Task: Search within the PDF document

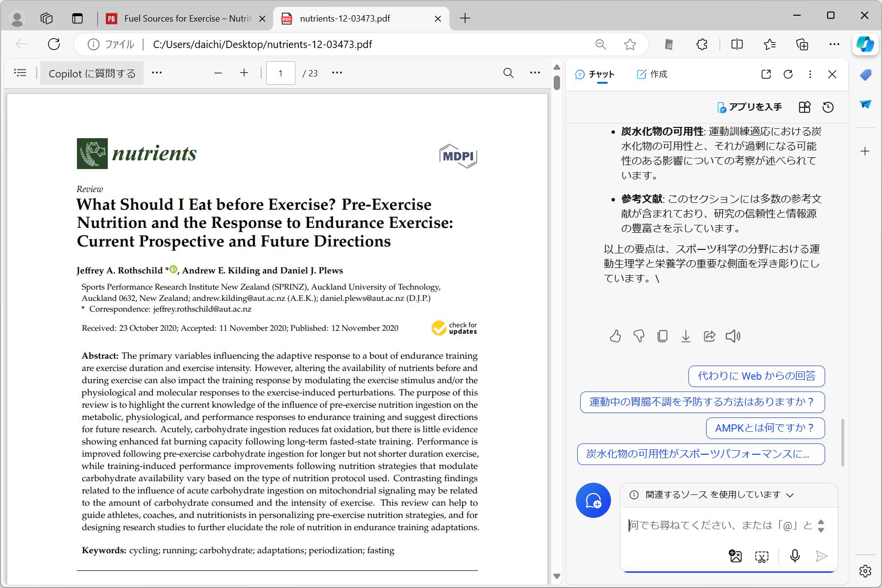Action: (509, 73)
